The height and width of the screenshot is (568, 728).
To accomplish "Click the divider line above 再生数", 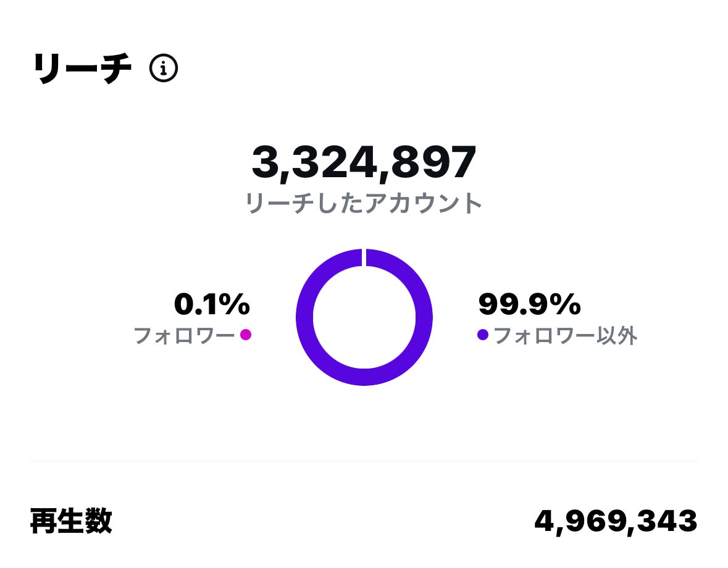I will pos(364,461).
